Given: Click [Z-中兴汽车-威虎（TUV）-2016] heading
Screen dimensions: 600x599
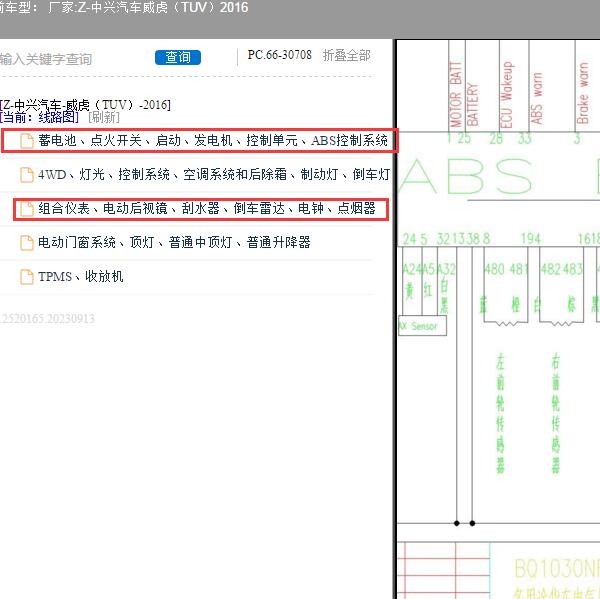Looking at the screenshot, I should tap(85, 104).
